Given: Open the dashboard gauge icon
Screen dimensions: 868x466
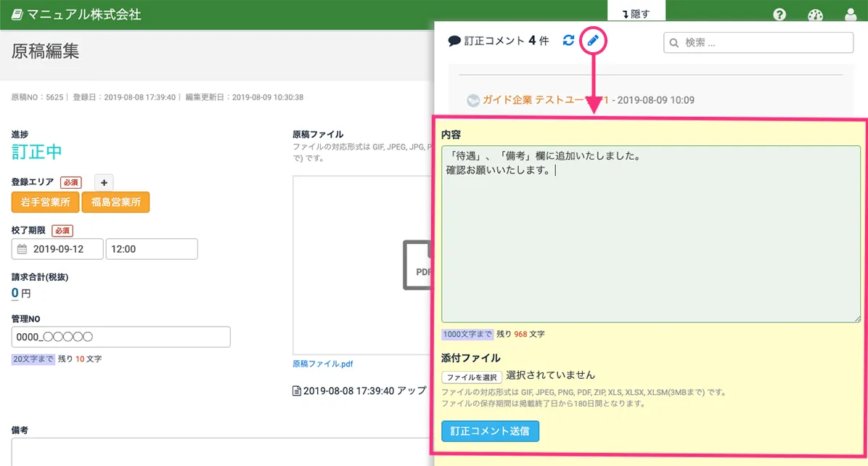Looking at the screenshot, I should [x=816, y=15].
